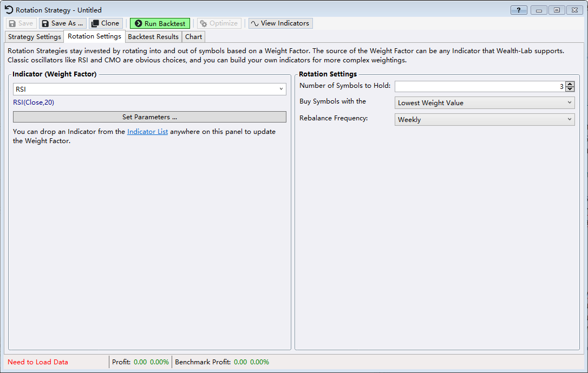Click the Save disk icon button
Image resolution: width=588 pixels, height=373 pixels.
click(x=21, y=23)
